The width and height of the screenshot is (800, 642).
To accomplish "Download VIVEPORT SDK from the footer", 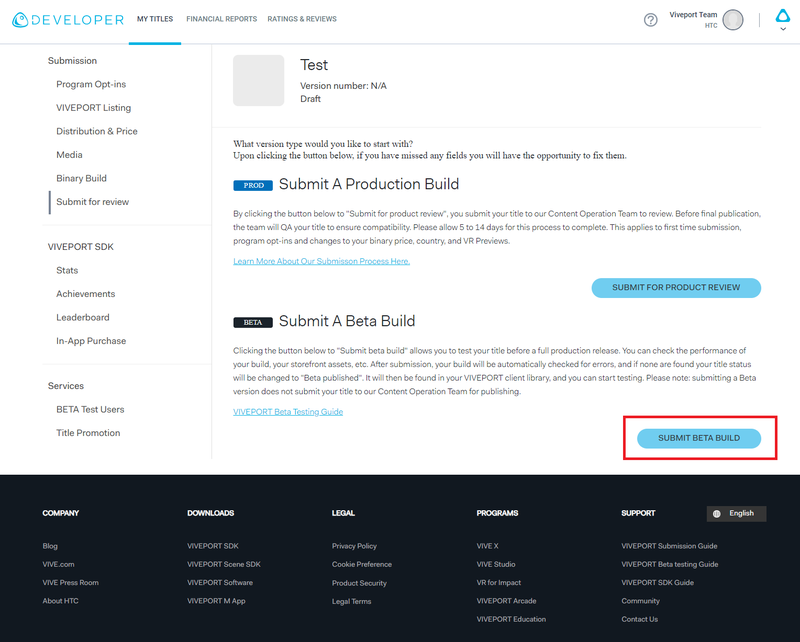I will pos(213,546).
